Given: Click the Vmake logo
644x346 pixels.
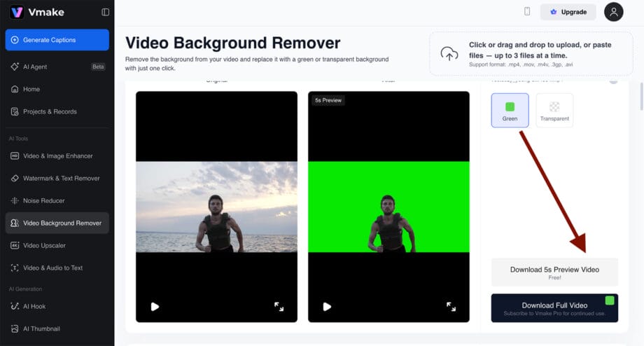Looking at the screenshot, I should coord(37,13).
